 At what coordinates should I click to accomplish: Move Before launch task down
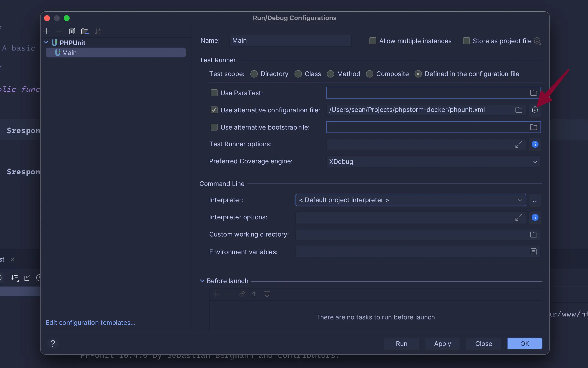tap(267, 294)
